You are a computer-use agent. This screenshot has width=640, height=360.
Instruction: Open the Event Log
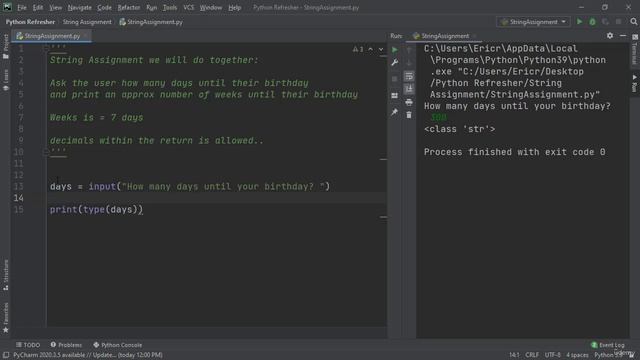tap(608, 345)
